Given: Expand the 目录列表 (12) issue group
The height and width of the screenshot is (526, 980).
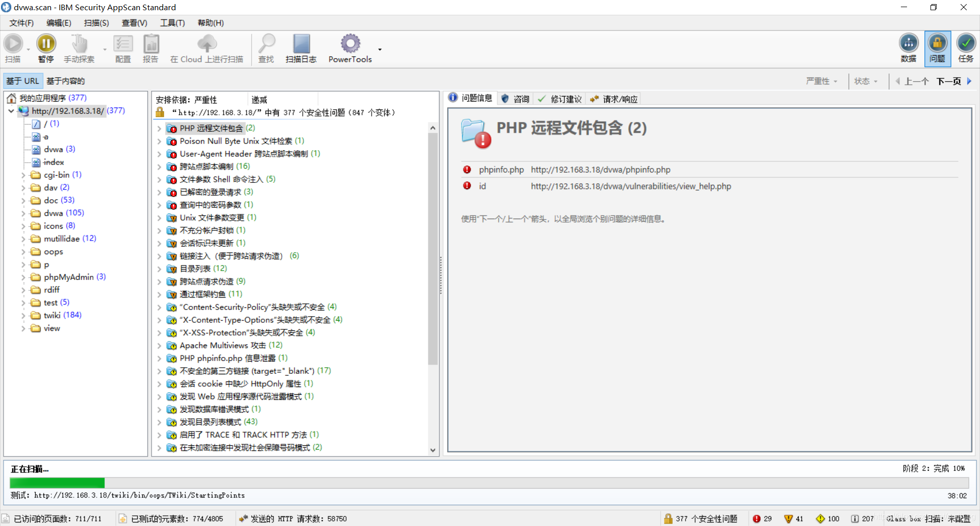Looking at the screenshot, I should (159, 269).
